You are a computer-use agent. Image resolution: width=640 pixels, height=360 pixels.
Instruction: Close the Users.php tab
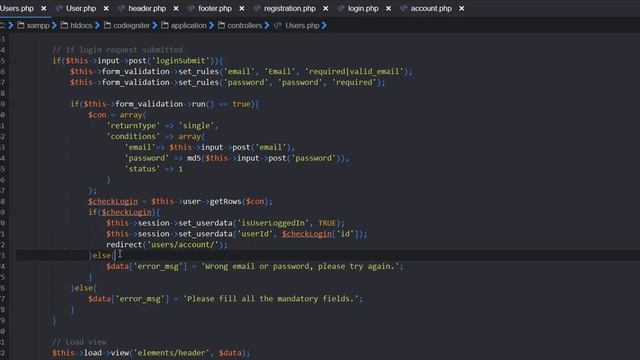(44, 8)
